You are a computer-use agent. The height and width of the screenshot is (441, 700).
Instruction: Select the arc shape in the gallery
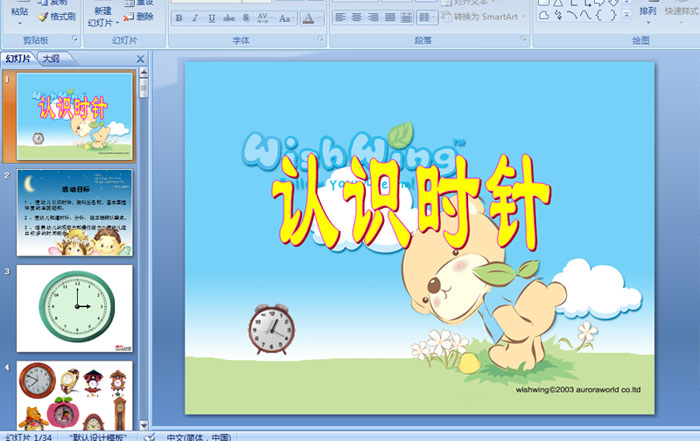tap(572, 16)
